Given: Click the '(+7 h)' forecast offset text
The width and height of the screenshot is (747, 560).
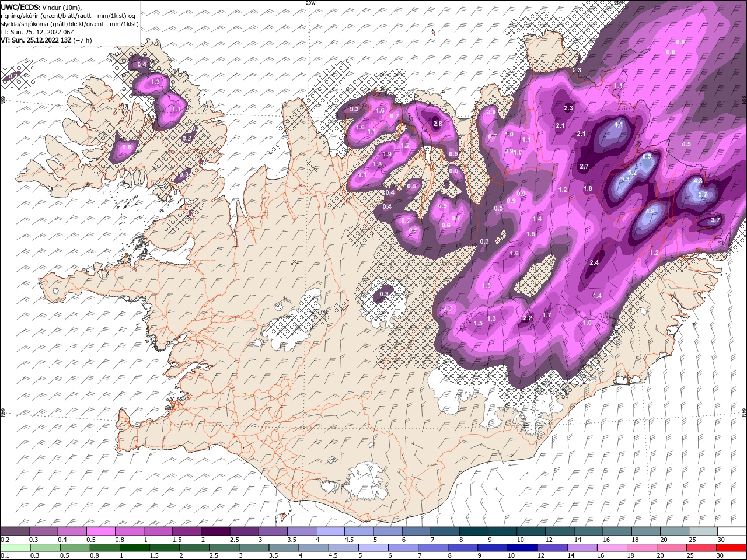Looking at the screenshot, I should coord(83,40).
